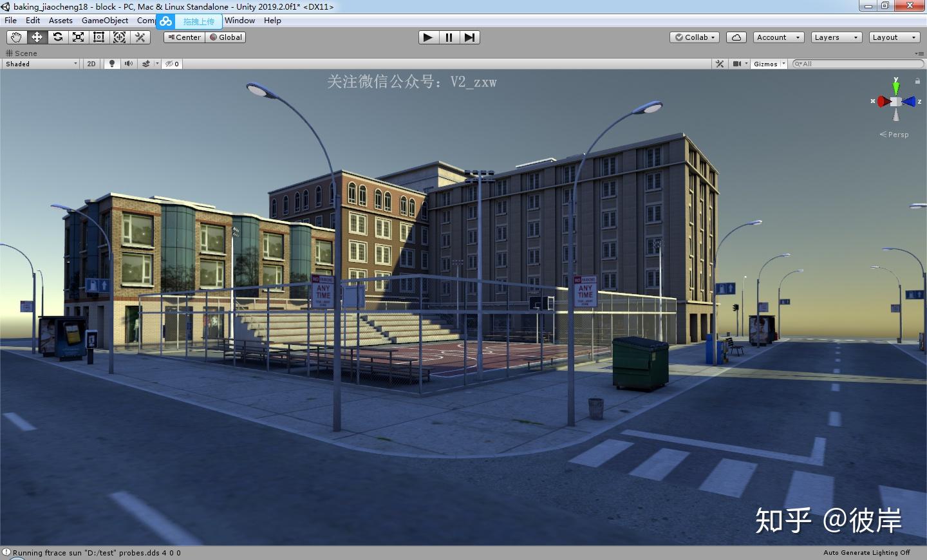The image size is (927, 560).
Task: Open the Account dropdown
Action: coord(778,37)
